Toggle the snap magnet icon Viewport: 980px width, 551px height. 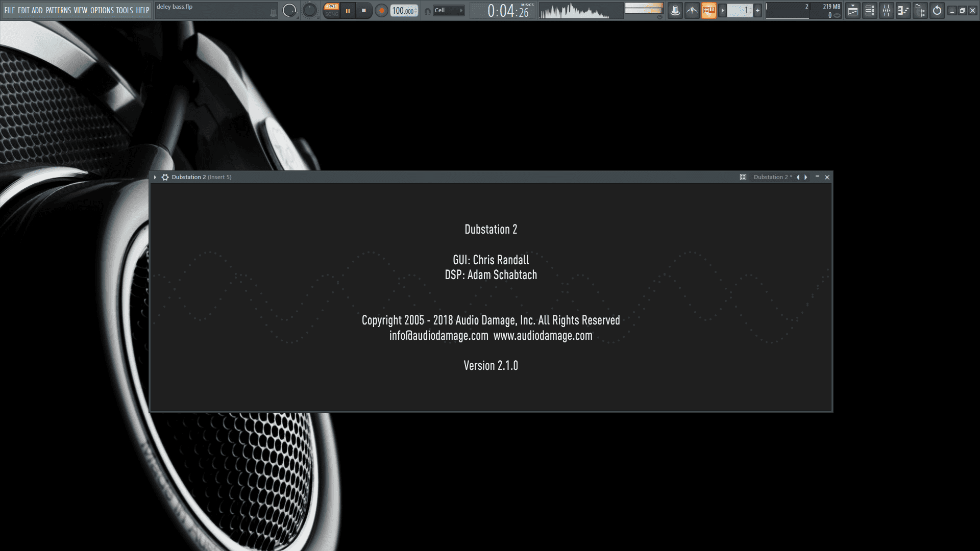click(428, 11)
